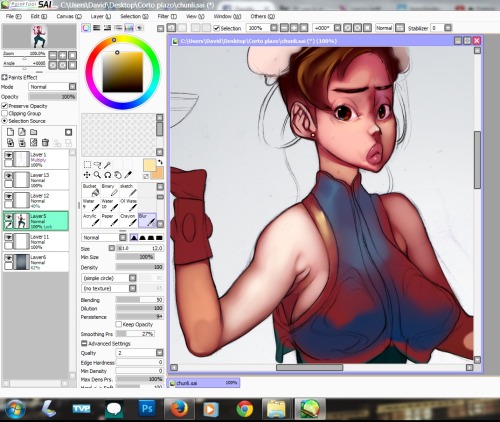This screenshot has width=500, height=422.
Task: Open Photoshop from the taskbar
Action: 147,408
